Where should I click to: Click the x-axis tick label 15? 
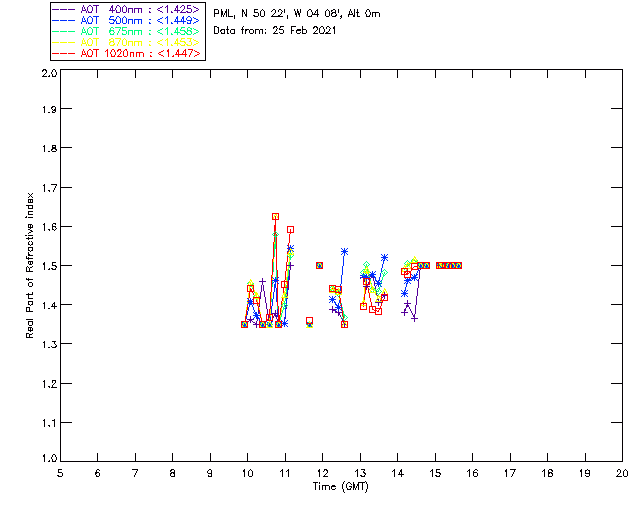click(x=435, y=473)
